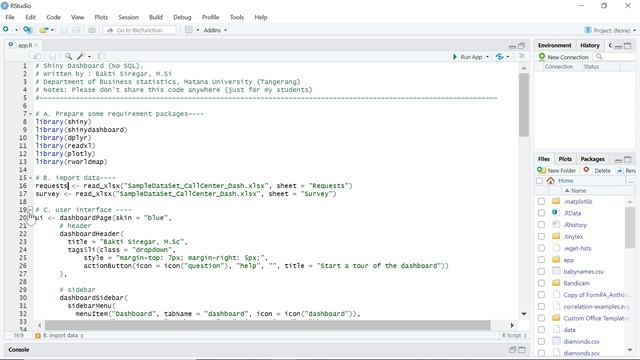Click the New Connection button label
Screen dimensions: 640x360
568,57
